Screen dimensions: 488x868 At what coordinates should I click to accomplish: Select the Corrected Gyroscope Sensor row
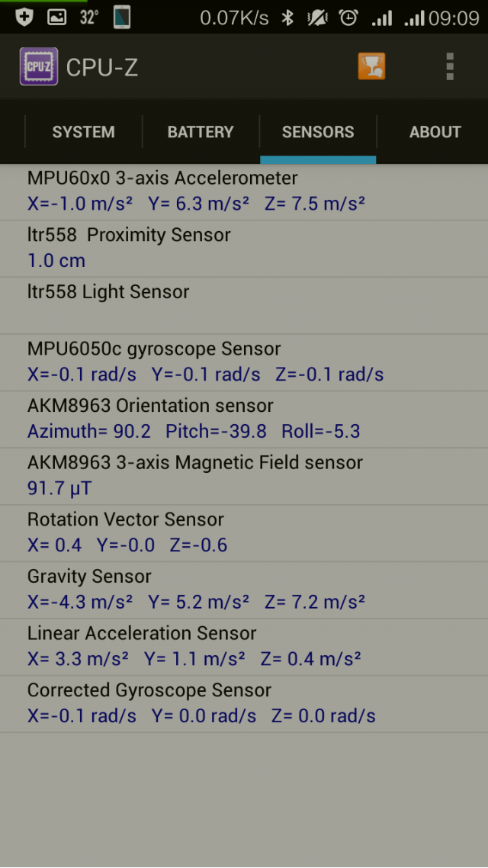click(x=244, y=703)
